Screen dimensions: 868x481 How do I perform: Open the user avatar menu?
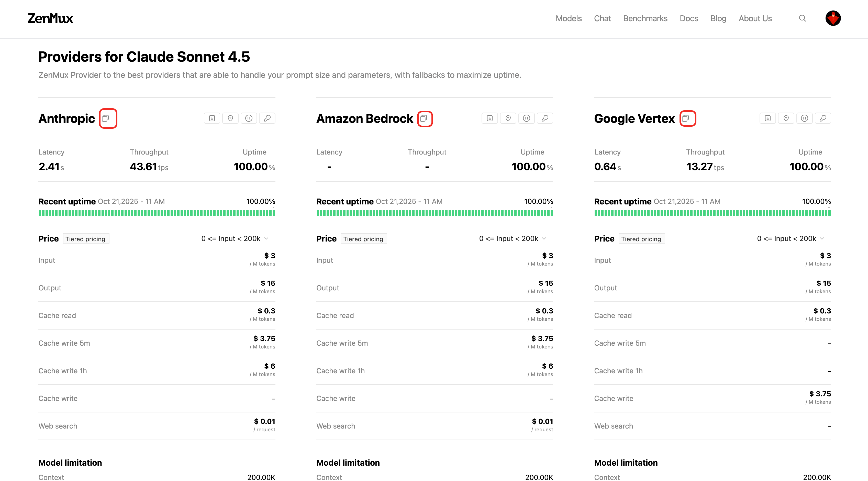click(833, 18)
